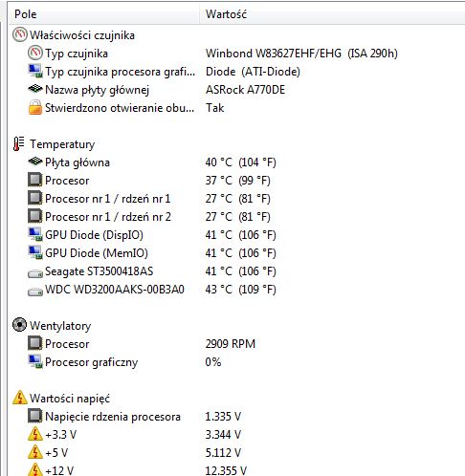465x476 pixels.
Task: Click the 40 °C (104 °F) value
Action: (x=240, y=162)
